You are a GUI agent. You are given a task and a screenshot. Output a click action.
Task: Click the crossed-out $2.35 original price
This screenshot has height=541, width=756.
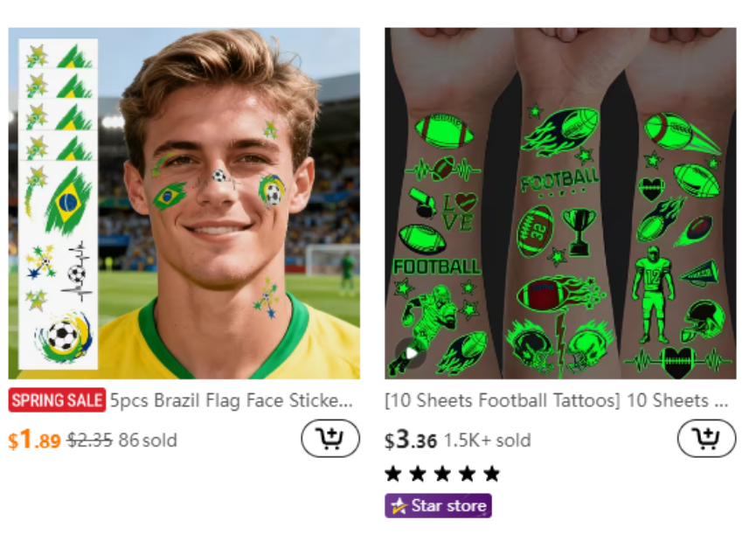tap(89, 440)
